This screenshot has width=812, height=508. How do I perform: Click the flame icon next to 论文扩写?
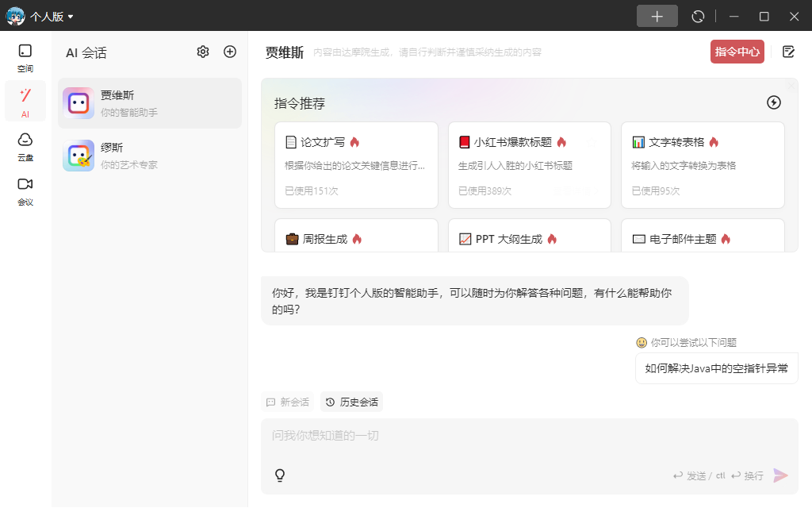(x=354, y=142)
